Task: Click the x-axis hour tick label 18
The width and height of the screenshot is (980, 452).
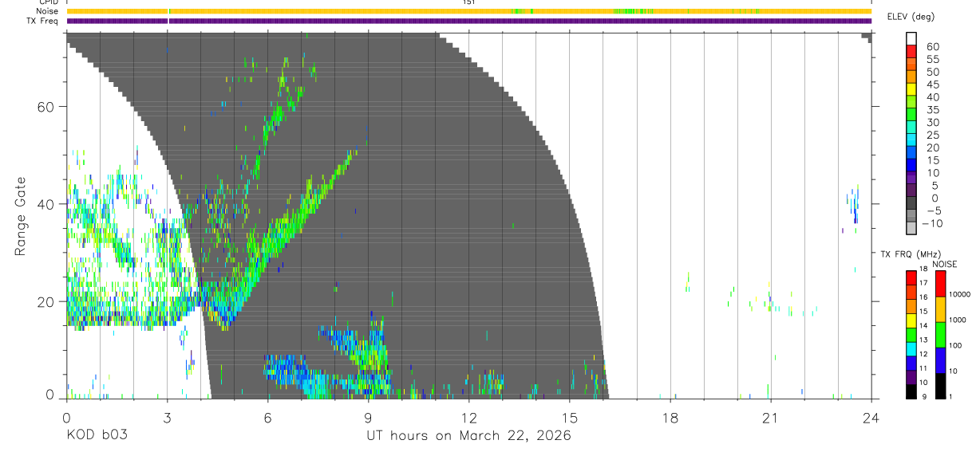Action: 670,418
